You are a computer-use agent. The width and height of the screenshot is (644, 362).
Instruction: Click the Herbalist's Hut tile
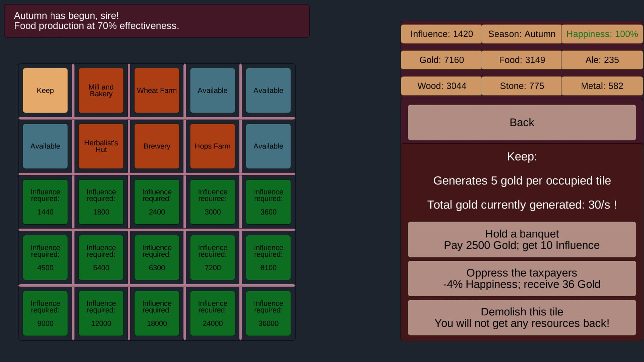pos(101,146)
